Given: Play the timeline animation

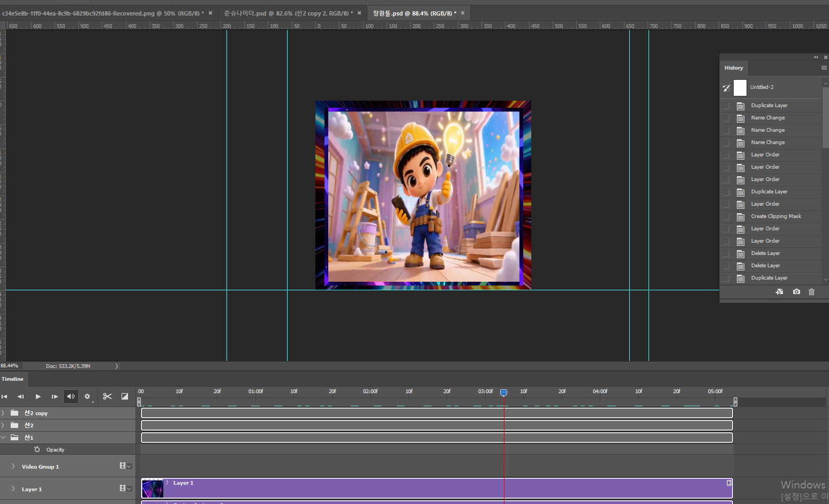Looking at the screenshot, I should pyautogui.click(x=38, y=396).
